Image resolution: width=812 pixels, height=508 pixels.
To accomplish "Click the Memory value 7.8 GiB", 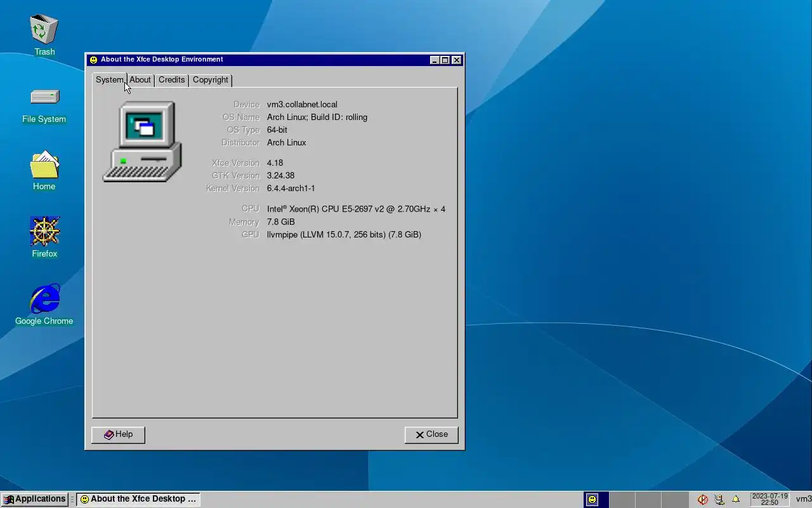I will pyautogui.click(x=281, y=222).
